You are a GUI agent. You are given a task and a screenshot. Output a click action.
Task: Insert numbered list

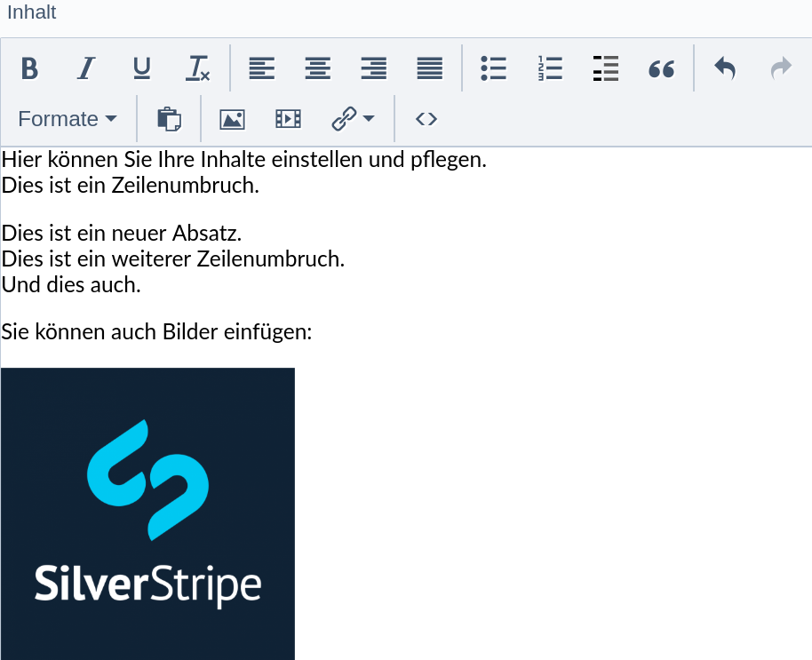550,68
